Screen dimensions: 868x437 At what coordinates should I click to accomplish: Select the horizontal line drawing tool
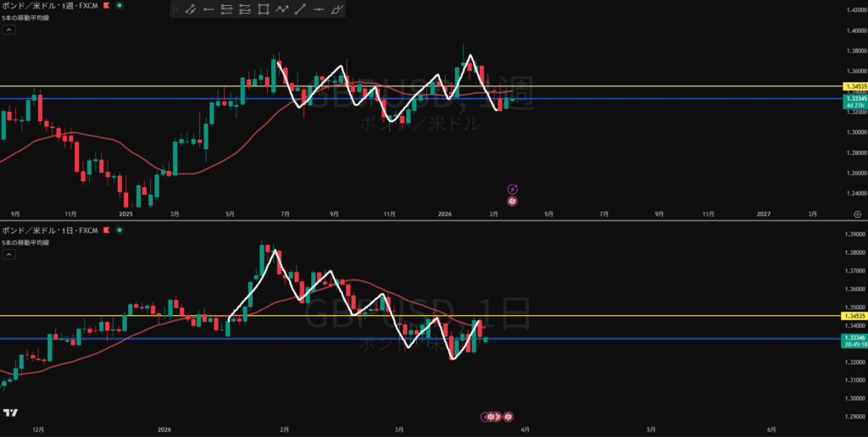[x=319, y=10]
